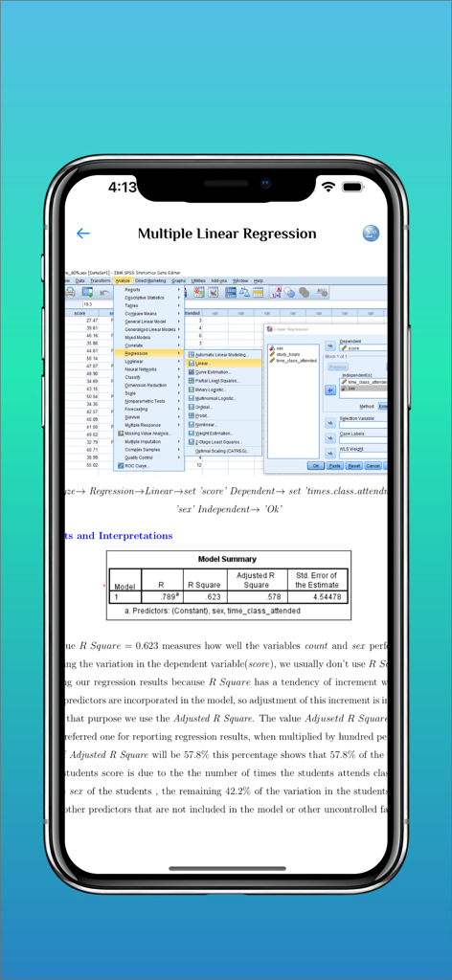Click the arrow button next to Selection Variable
452x980 pixels.
pyautogui.click(x=330, y=422)
